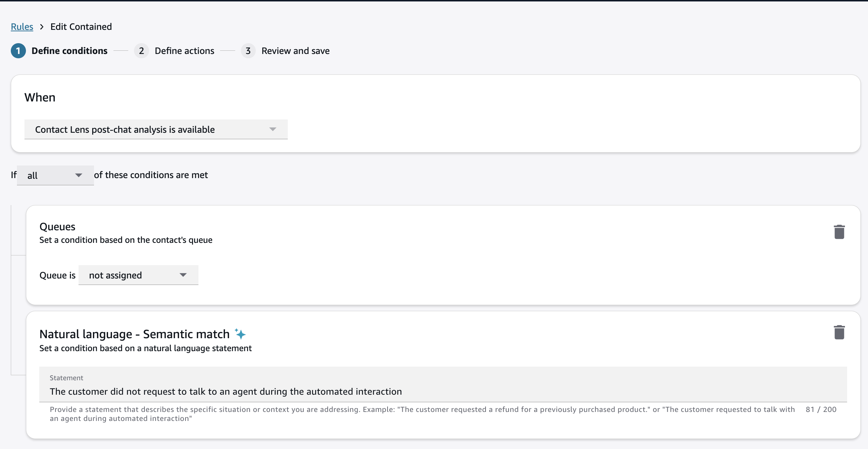Delete the Natural language Semantic match condition
The width and height of the screenshot is (868, 449).
pos(839,332)
